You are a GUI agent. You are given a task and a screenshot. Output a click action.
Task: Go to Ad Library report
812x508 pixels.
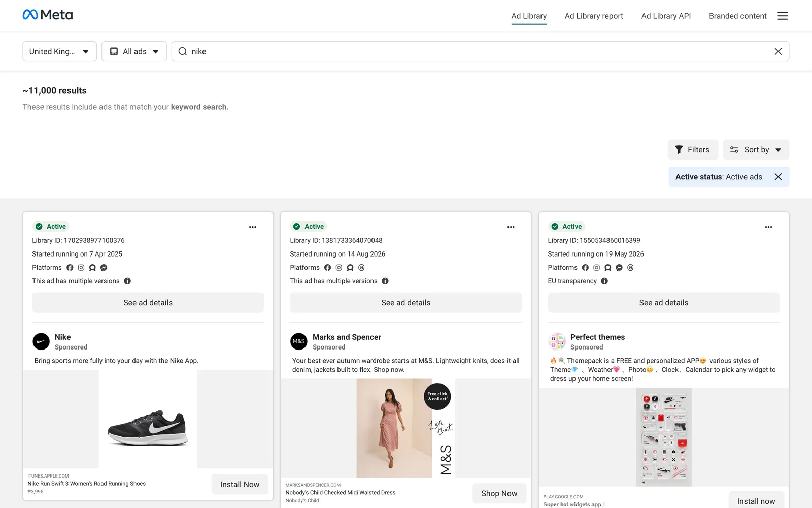click(594, 16)
